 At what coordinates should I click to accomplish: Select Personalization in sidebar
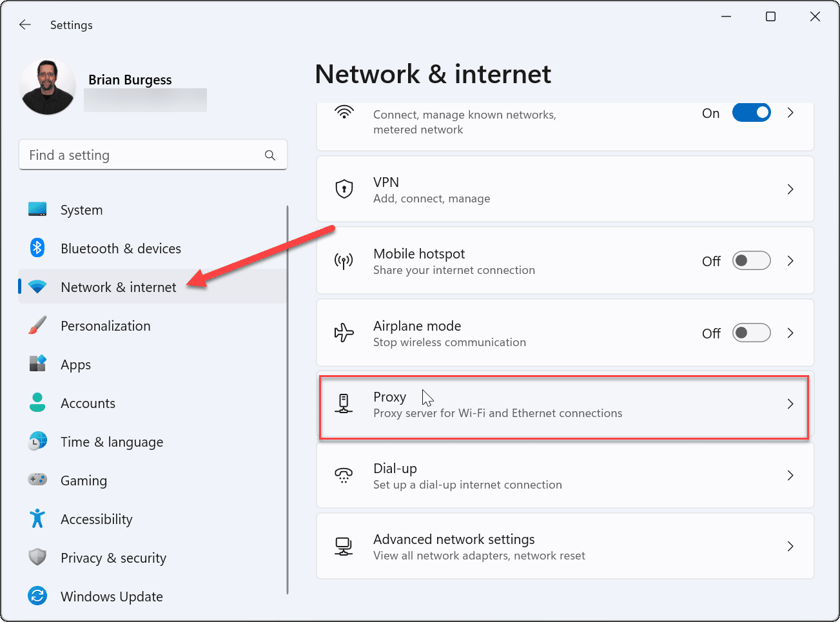point(152,326)
